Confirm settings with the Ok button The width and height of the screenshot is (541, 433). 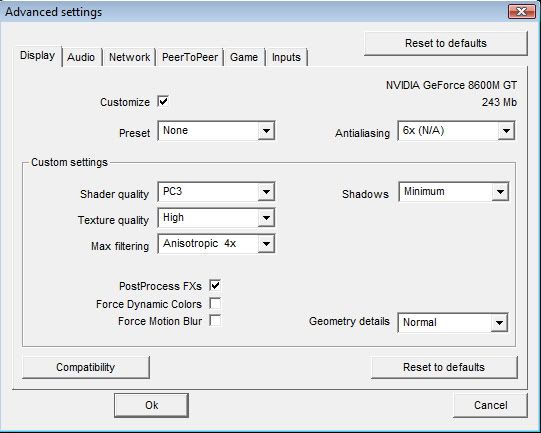(x=151, y=405)
